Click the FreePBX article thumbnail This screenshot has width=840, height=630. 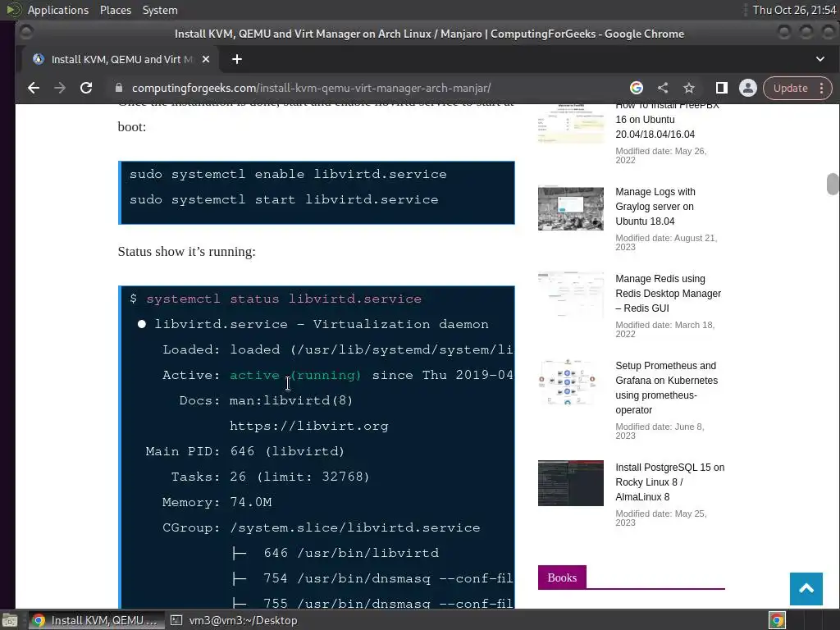(571, 125)
